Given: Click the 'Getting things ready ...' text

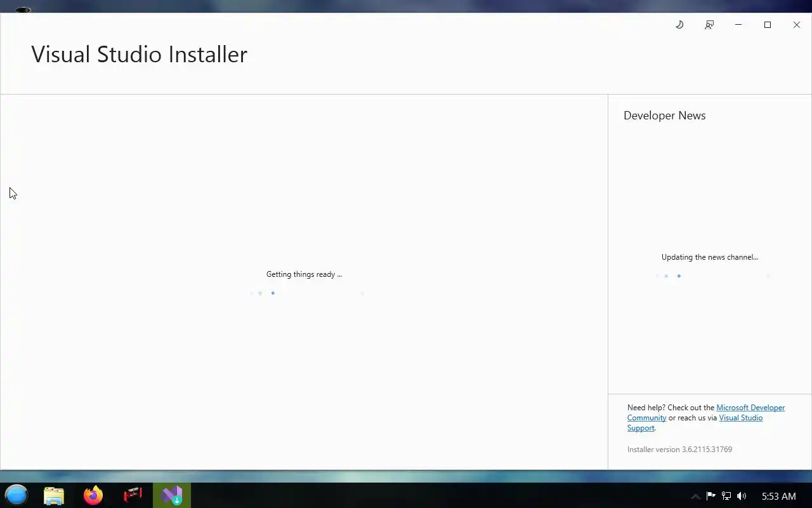Looking at the screenshot, I should (304, 274).
